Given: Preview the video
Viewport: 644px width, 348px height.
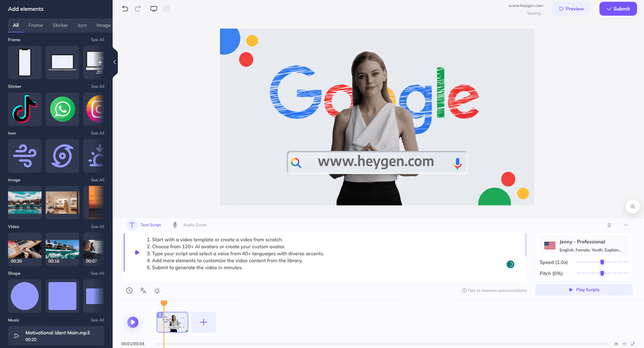Looking at the screenshot, I should pos(571,9).
